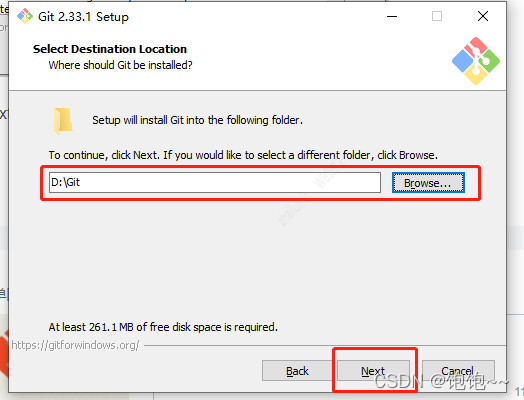Open the https://gitforwindows.org/ link
This screenshot has height=400, width=524.
point(75,345)
